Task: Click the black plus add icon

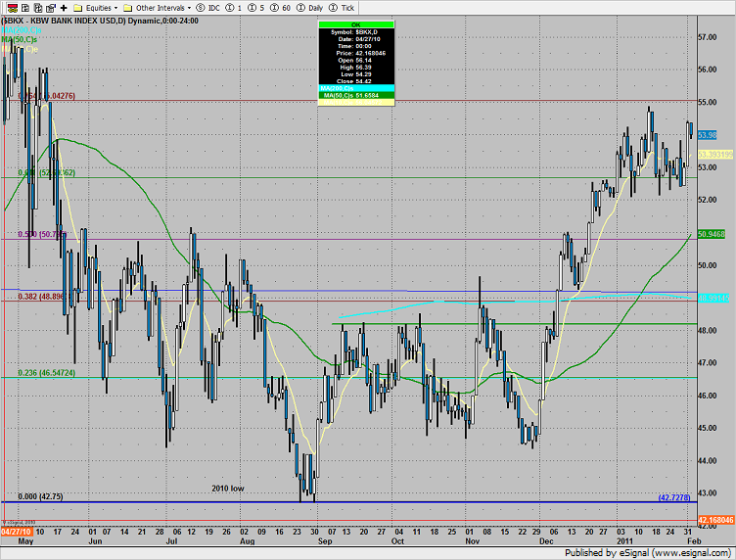Action: pos(64,8)
